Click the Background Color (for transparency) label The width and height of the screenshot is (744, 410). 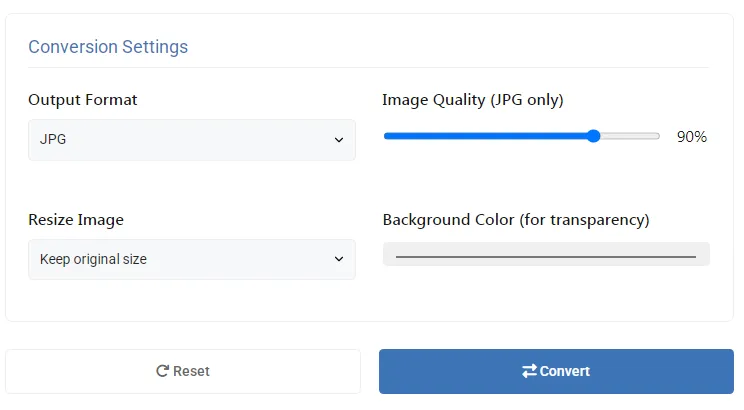(516, 220)
